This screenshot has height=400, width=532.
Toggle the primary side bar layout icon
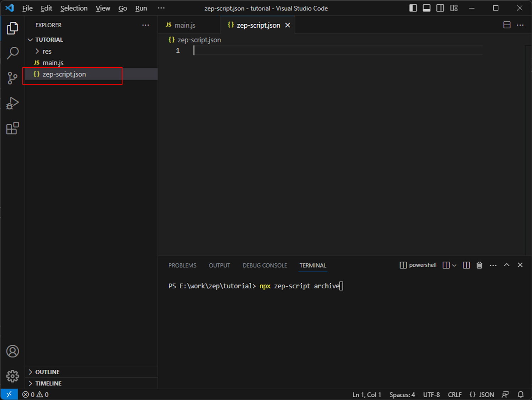click(x=413, y=8)
